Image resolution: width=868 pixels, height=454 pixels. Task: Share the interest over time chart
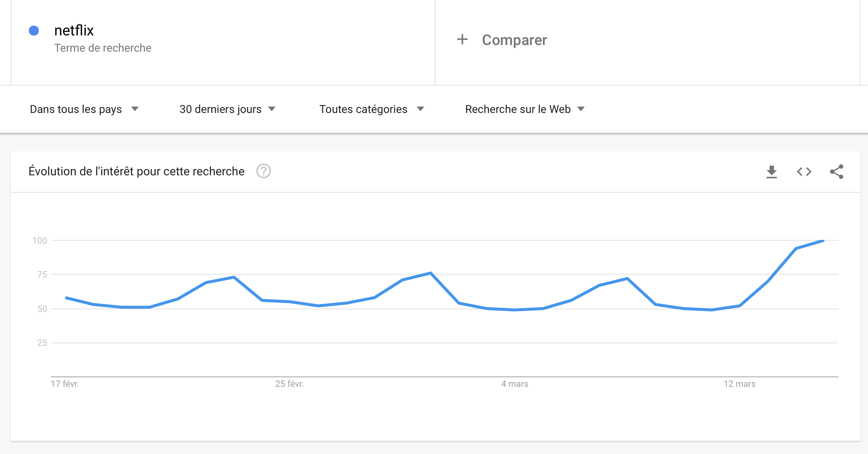pyautogui.click(x=836, y=172)
